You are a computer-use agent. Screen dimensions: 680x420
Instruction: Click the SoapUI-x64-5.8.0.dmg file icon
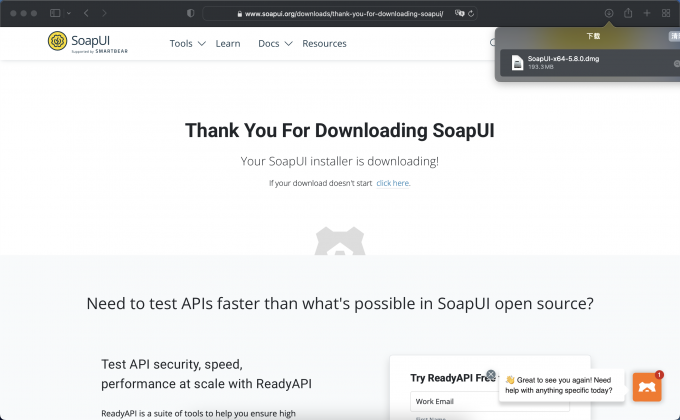pyautogui.click(x=517, y=62)
